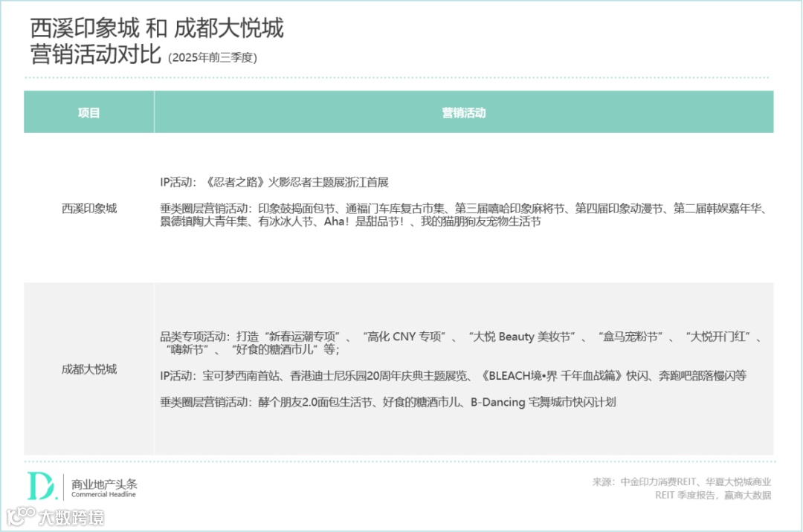The height and width of the screenshot is (532, 803).
Task: Click the line starting 景德镇陶大青年集
Action: [350, 221]
